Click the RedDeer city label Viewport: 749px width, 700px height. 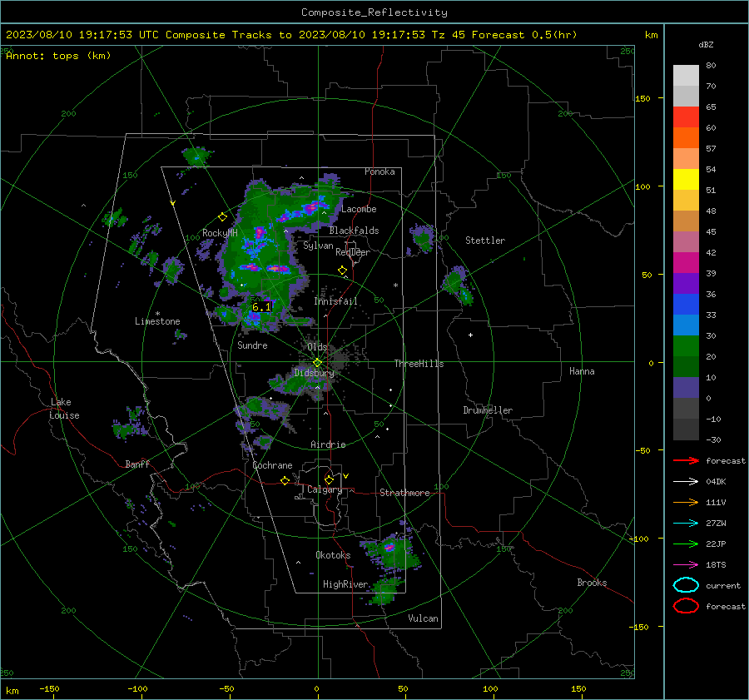353,252
